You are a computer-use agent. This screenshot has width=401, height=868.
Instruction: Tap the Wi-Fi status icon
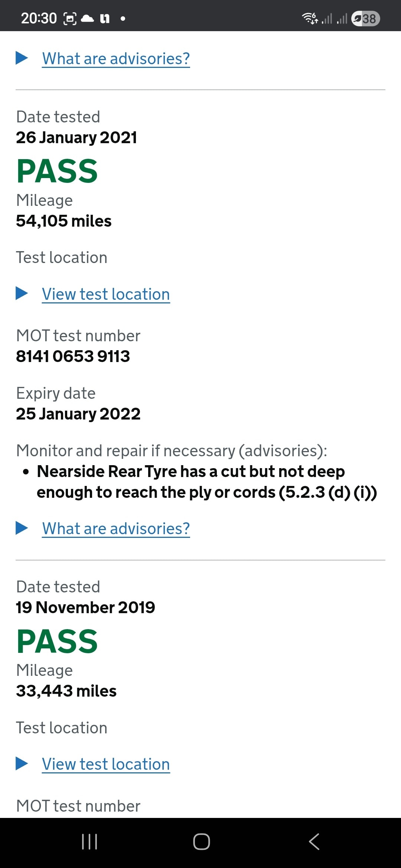pyautogui.click(x=310, y=18)
